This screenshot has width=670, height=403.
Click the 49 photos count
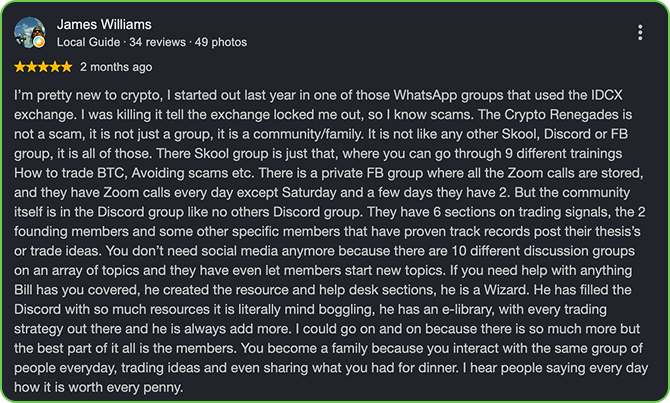(x=221, y=42)
